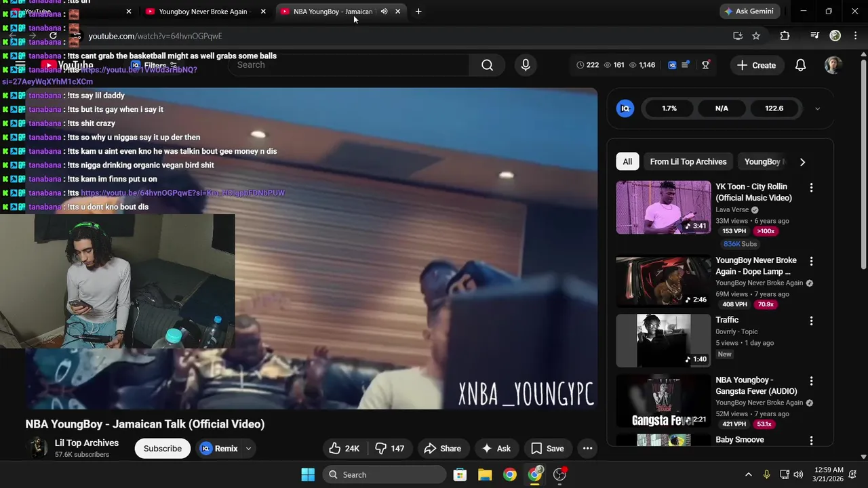This screenshot has width=868, height=488.
Task: Click the round vidIQ logo in sidebar panel
Action: click(625, 108)
